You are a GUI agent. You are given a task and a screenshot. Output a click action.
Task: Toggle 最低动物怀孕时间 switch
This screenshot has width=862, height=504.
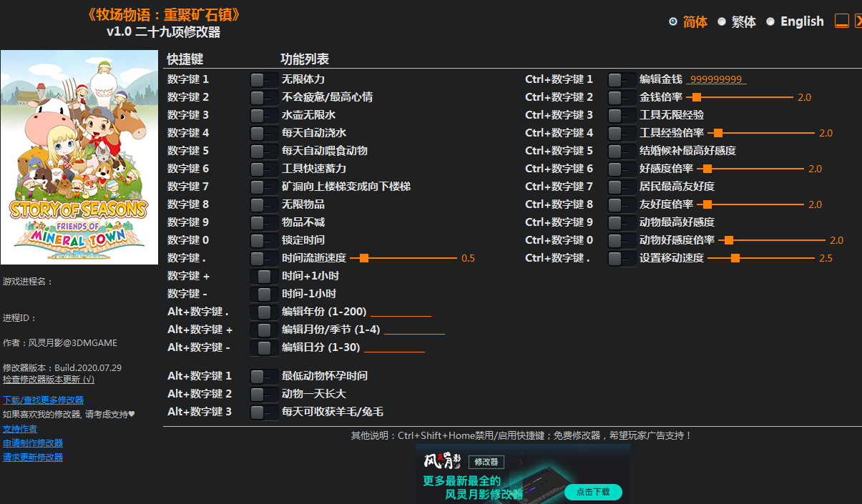pyautogui.click(x=264, y=376)
